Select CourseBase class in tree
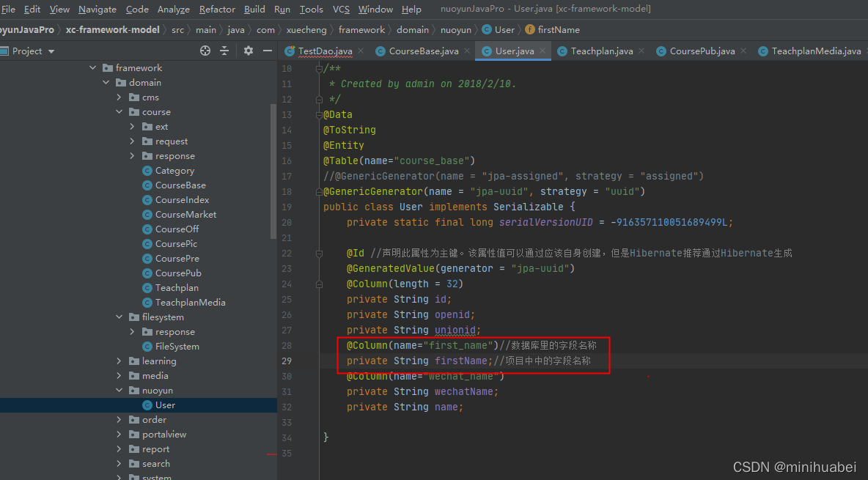868x480 pixels. [180, 185]
